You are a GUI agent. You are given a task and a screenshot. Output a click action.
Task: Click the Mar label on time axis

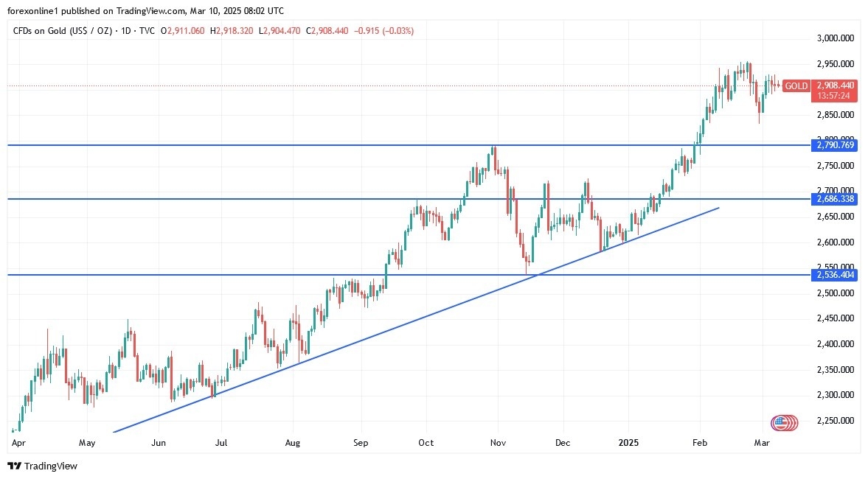point(763,443)
